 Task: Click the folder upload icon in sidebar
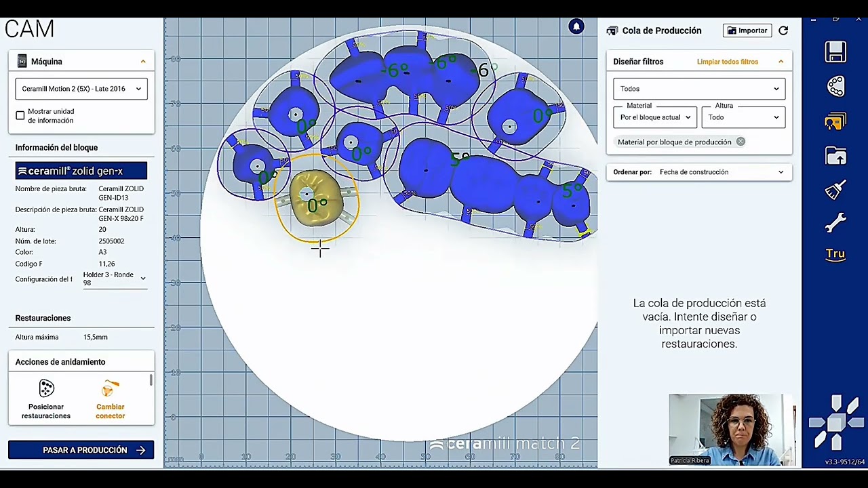pyautogui.click(x=835, y=156)
